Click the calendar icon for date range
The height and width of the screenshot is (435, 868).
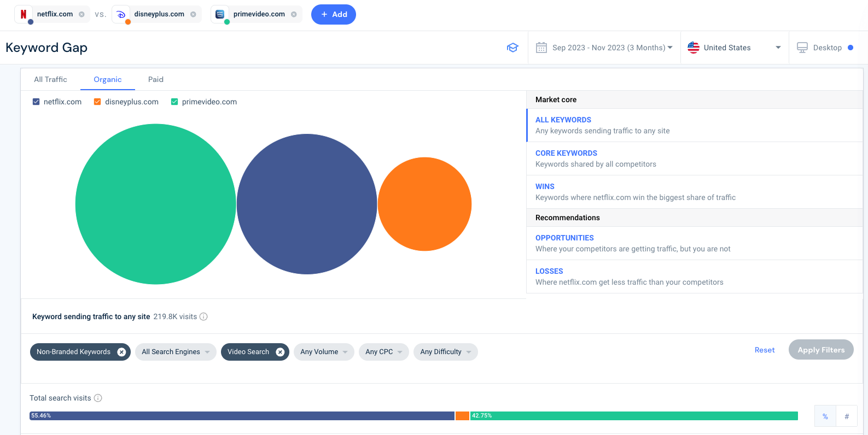pyautogui.click(x=541, y=48)
